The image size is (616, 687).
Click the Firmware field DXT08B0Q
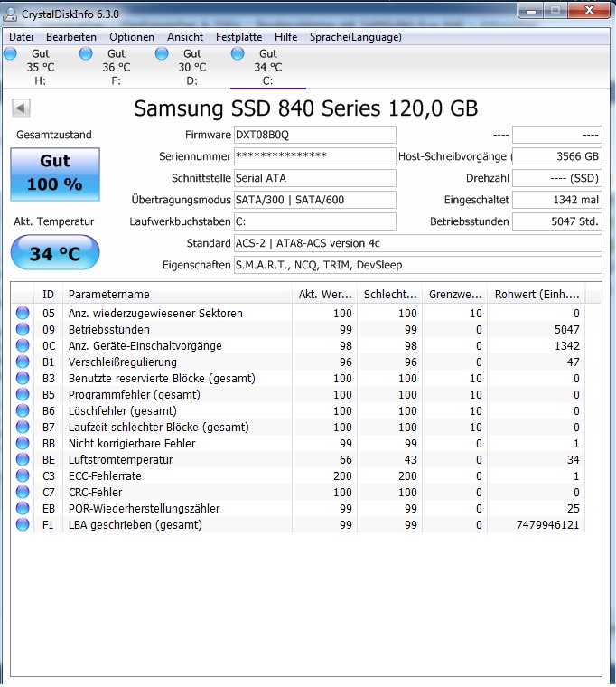pyautogui.click(x=315, y=135)
